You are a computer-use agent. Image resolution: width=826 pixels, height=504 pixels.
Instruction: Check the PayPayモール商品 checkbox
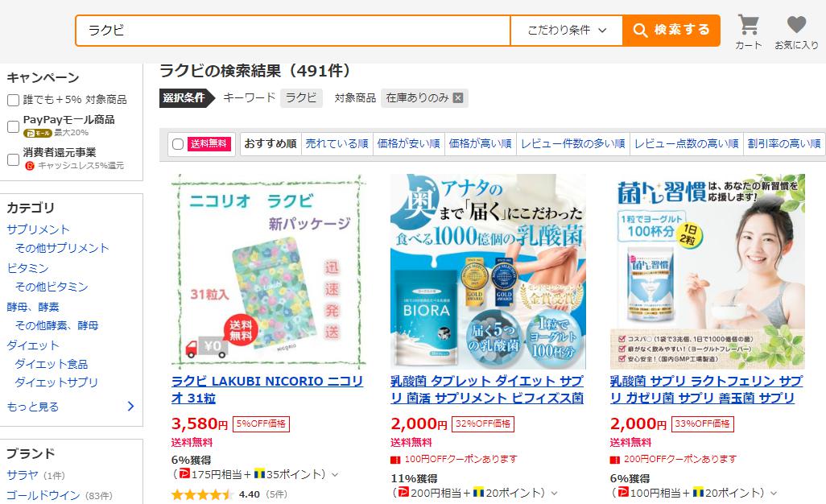point(13,126)
